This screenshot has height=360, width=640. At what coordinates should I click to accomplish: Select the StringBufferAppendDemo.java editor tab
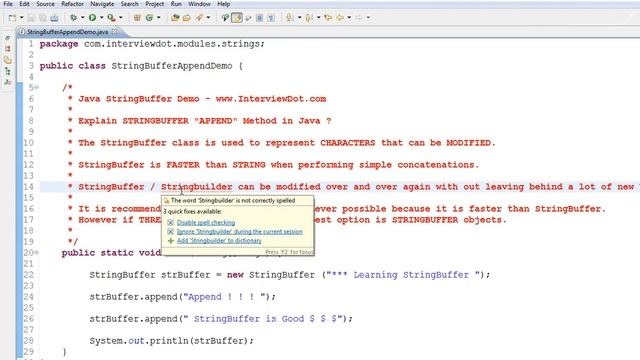pos(67,32)
